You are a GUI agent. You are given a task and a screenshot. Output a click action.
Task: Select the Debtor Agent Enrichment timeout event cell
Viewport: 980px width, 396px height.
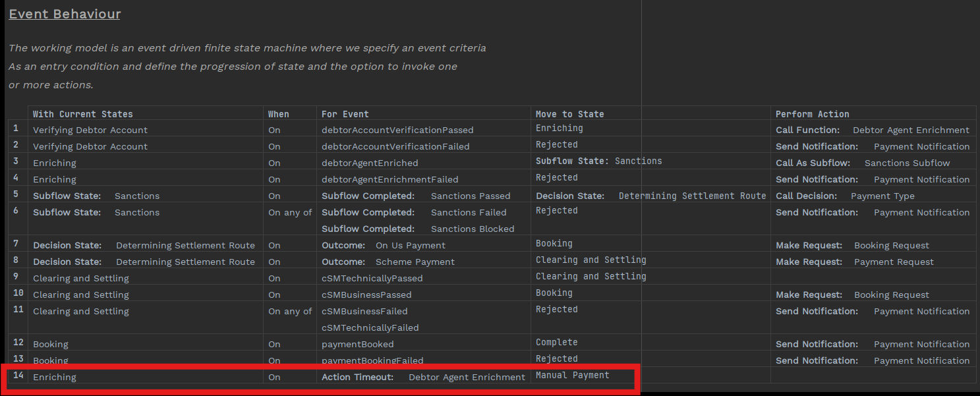point(467,378)
